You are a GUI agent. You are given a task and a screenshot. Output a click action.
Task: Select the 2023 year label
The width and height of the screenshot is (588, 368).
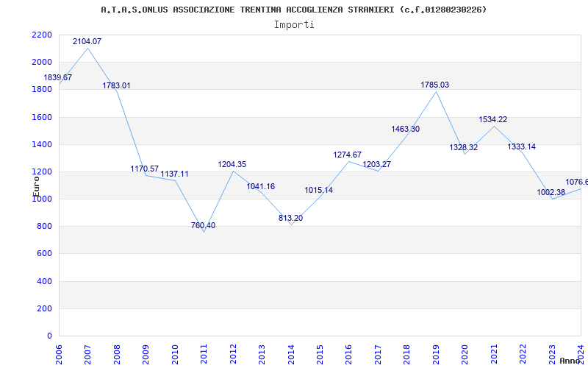552,354
